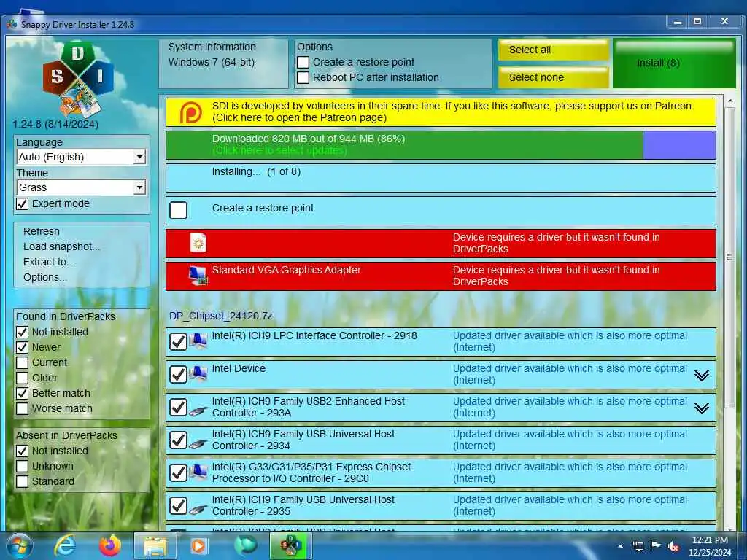Uncheck USB2 Enhanced Host Controller 293A driver

coord(179,407)
